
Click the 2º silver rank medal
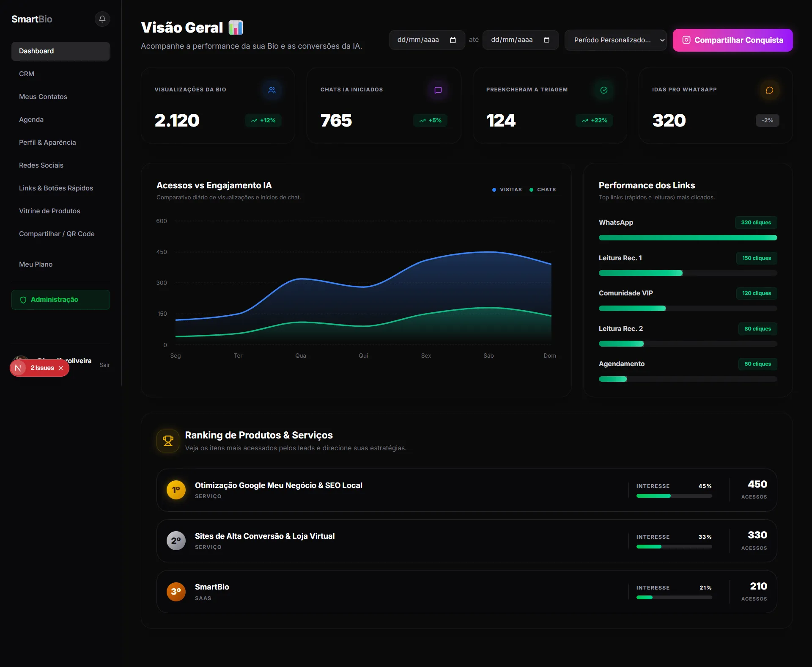point(176,541)
